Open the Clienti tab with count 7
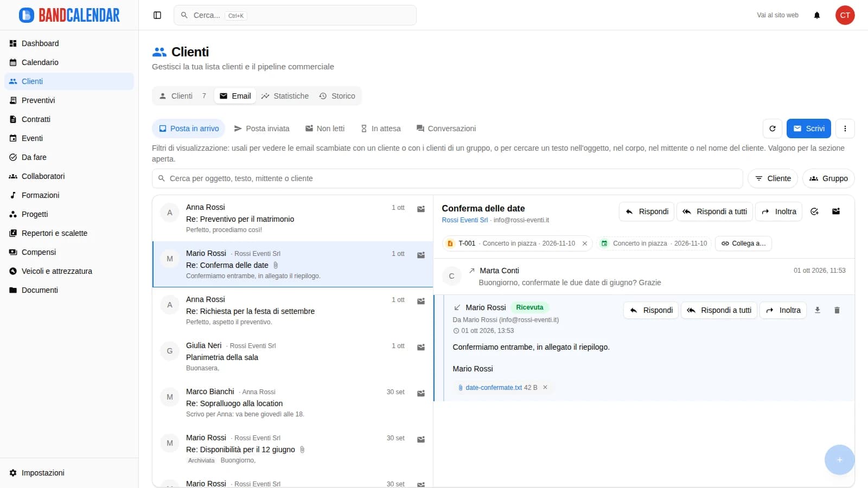Image resolution: width=868 pixels, height=488 pixels. tap(183, 96)
